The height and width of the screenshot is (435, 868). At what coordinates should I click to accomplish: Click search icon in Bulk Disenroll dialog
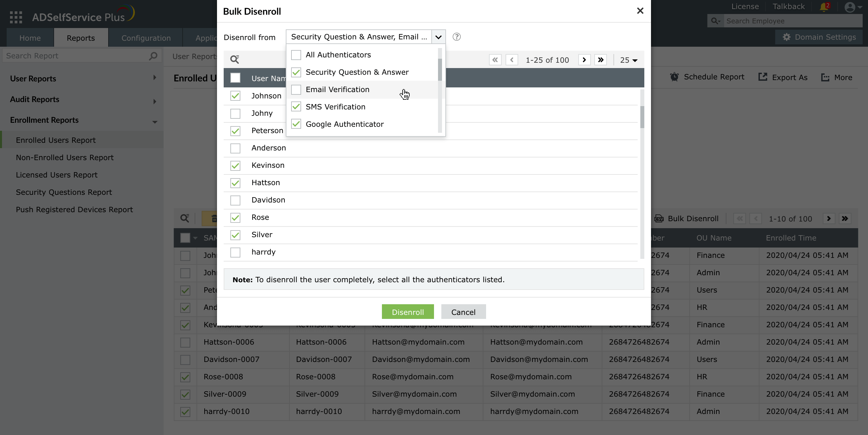pyautogui.click(x=234, y=59)
